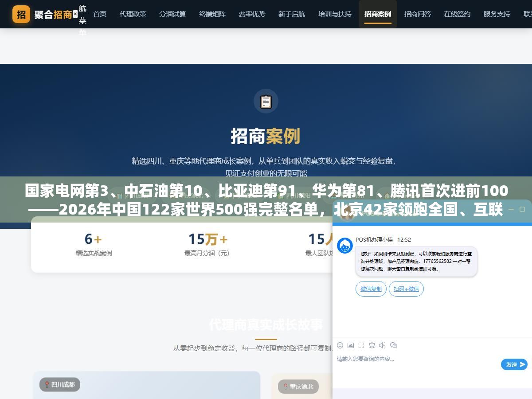Click the image upload icon in chat
532x399 pixels.
pos(351,345)
